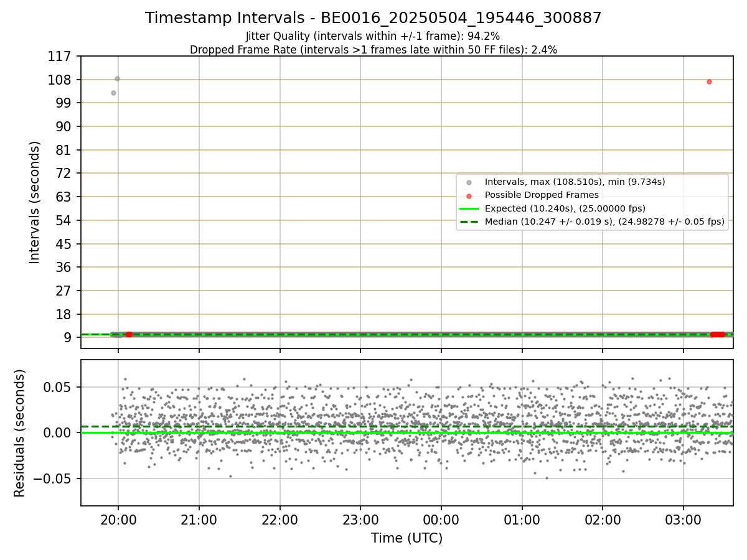Click y-axis tick label '27'

65,291
